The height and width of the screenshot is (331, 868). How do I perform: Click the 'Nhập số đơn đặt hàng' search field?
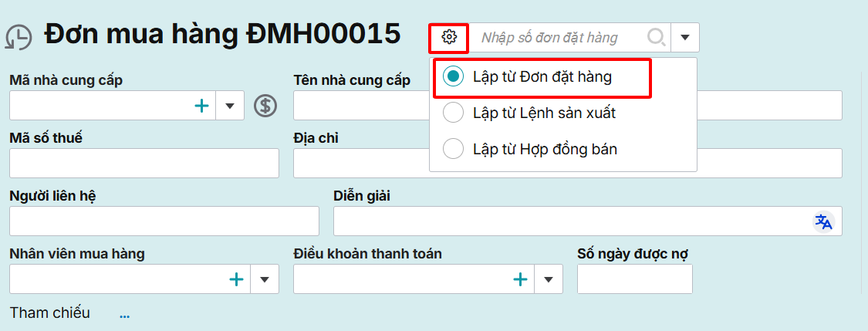coord(559,37)
